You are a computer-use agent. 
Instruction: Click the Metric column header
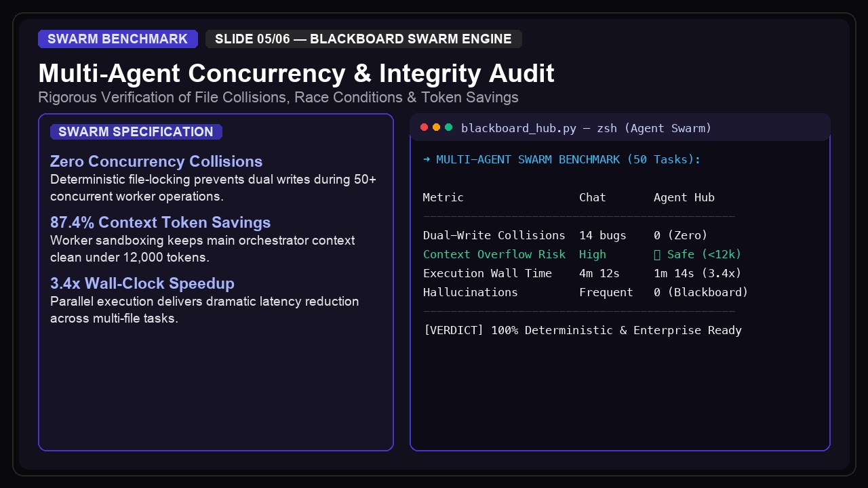coord(443,197)
